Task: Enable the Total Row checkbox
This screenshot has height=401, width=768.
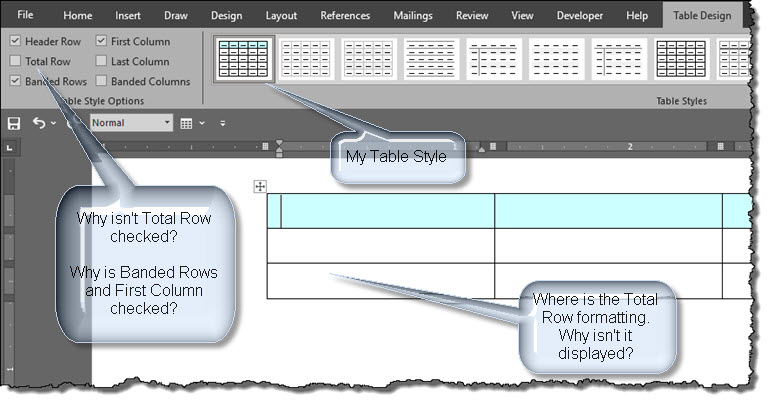Action: 15,61
